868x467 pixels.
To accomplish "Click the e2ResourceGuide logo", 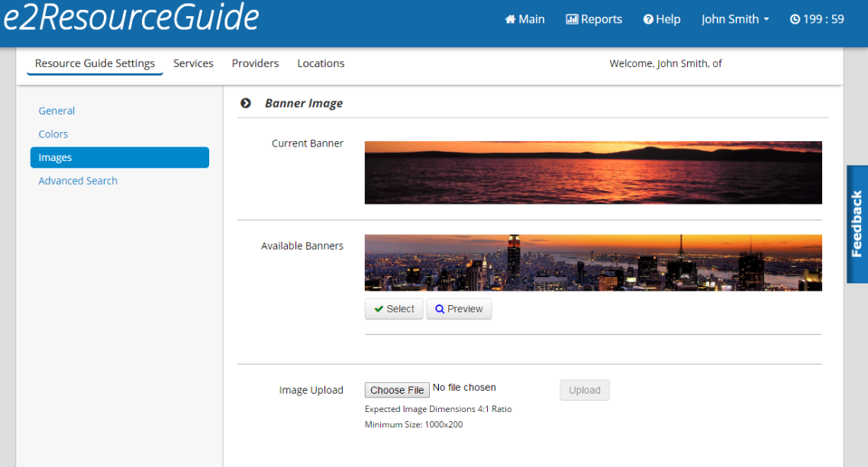I will click(x=131, y=18).
